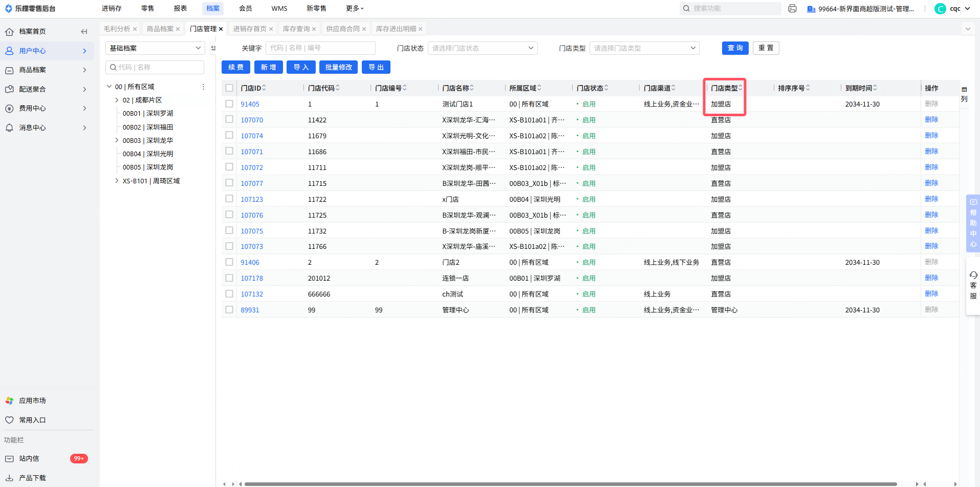The width and height of the screenshot is (980, 487).
Task: Check the row for store 91405
Action: click(x=229, y=104)
